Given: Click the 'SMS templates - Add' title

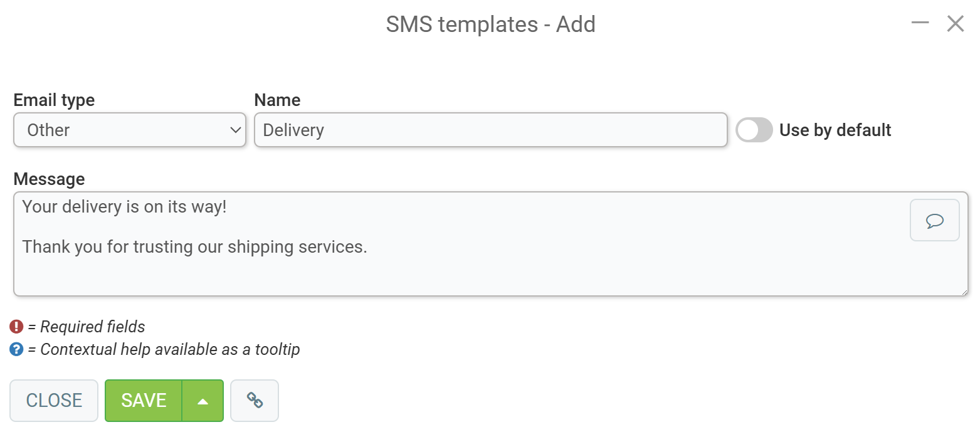Looking at the screenshot, I should click(490, 24).
